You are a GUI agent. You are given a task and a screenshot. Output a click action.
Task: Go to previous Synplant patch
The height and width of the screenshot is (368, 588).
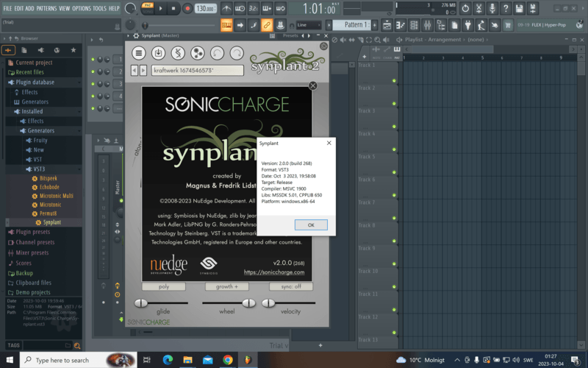[x=135, y=70]
